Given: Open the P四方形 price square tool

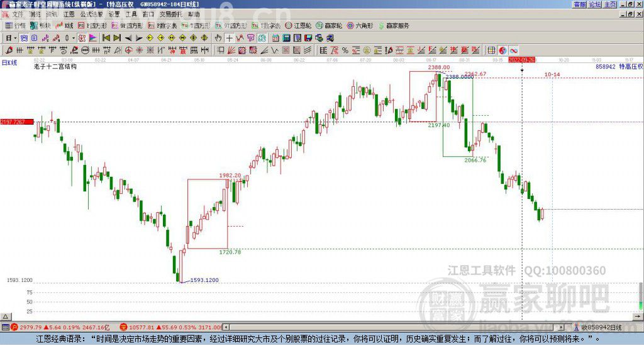Looking at the screenshot, I should 92,25.
